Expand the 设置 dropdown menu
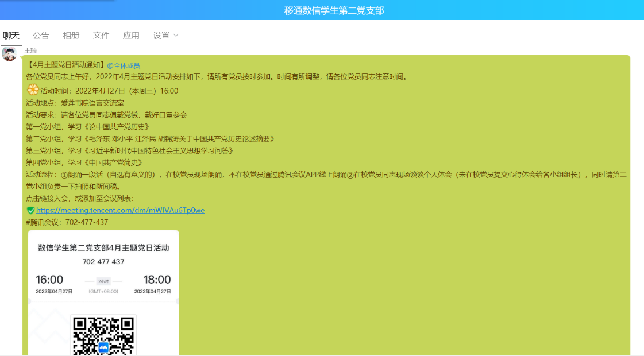This screenshot has height=356, width=644. [x=165, y=36]
